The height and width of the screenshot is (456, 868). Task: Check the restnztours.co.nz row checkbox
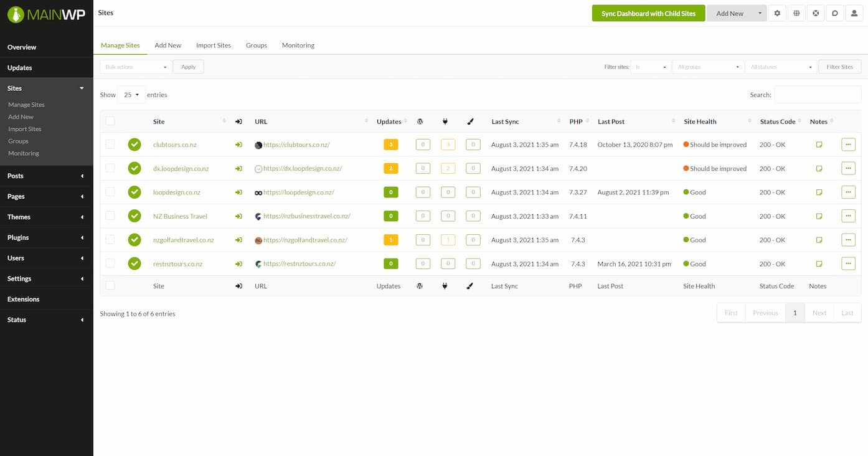[110, 263]
